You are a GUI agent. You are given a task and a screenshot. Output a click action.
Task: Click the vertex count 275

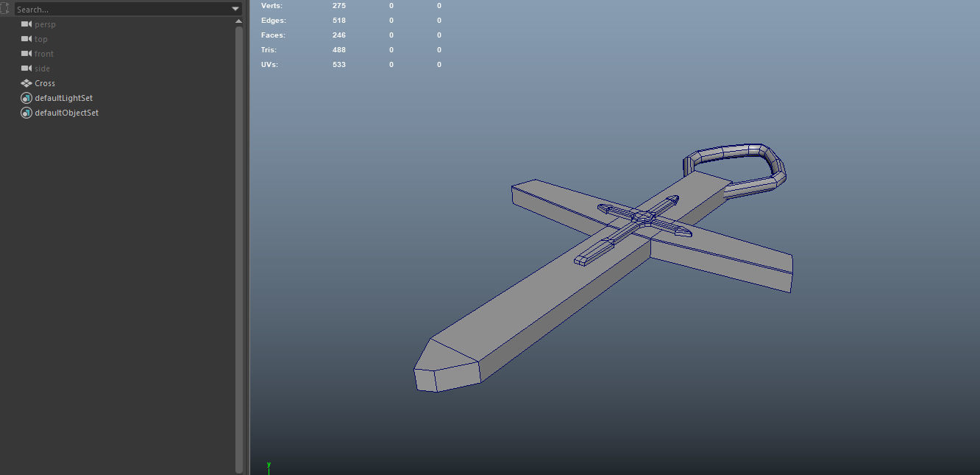339,6
